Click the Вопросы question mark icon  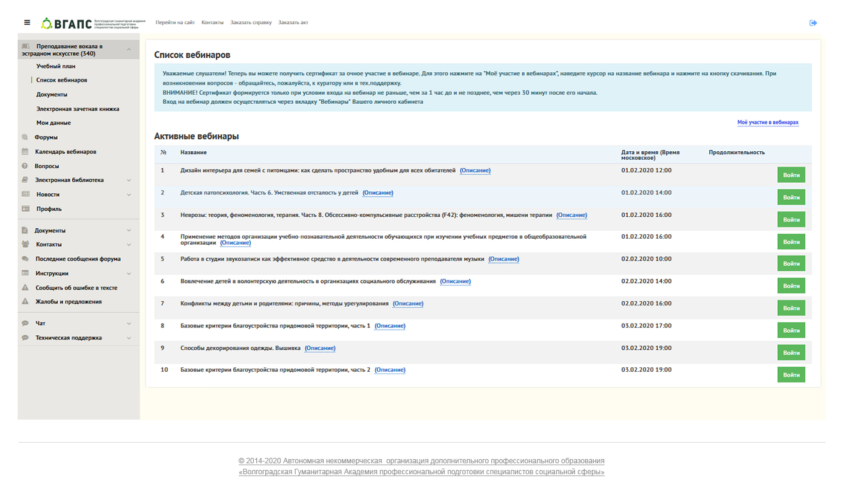25,166
